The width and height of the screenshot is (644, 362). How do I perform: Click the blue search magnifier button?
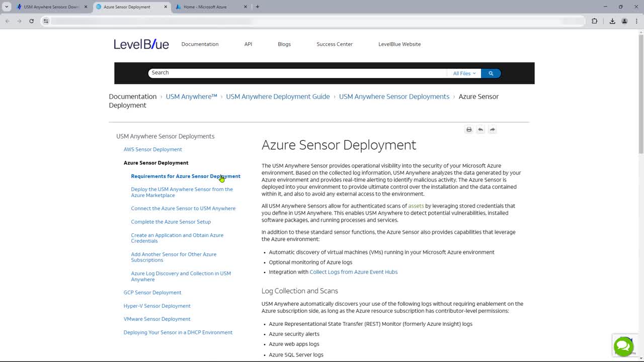(x=491, y=73)
